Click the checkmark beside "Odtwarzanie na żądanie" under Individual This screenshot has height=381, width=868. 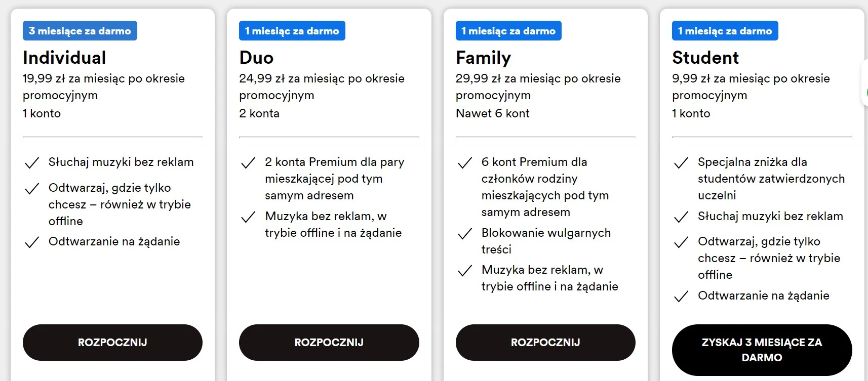coord(31,242)
